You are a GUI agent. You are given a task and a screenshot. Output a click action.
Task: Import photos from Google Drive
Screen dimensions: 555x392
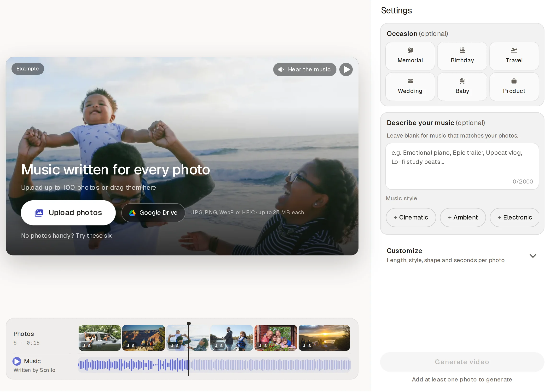(x=154, y=213)
